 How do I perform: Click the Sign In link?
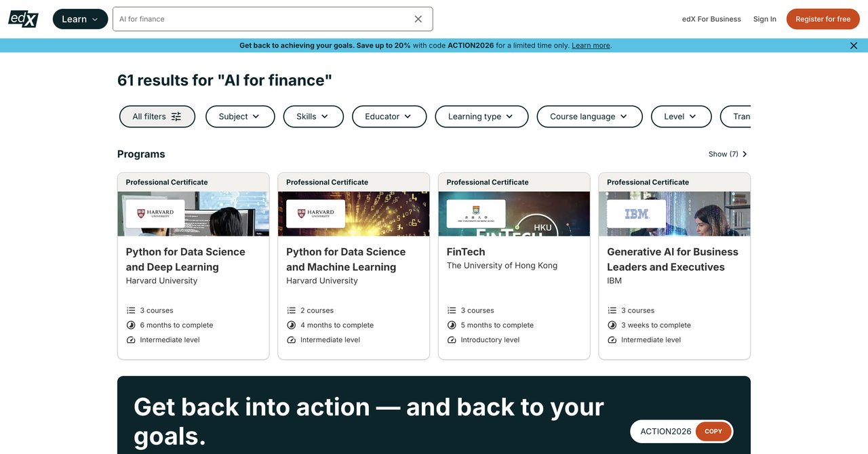(765, 19)
